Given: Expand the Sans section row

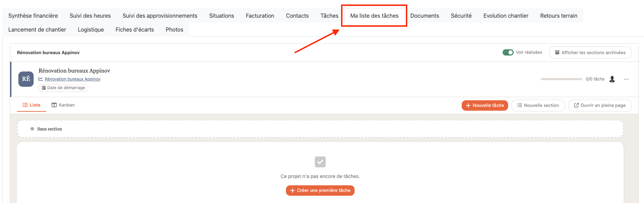Looking at the screenshot, I should coord(320,129).
